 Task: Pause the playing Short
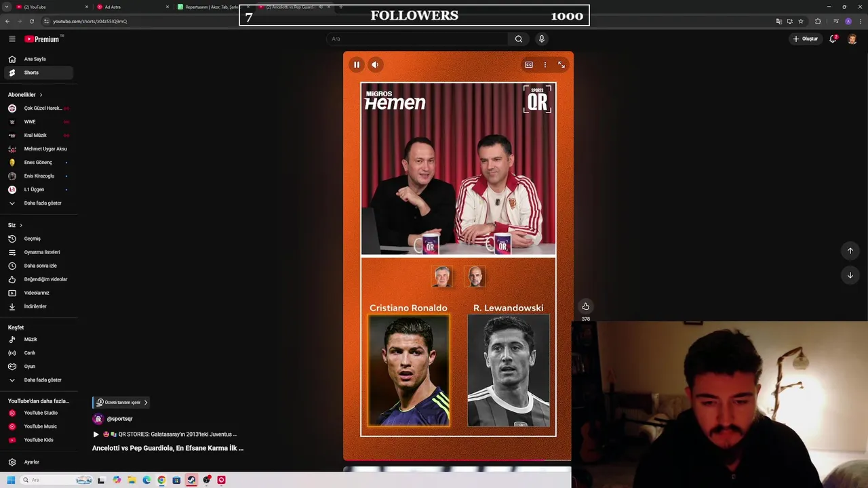(x=357, y=64)
